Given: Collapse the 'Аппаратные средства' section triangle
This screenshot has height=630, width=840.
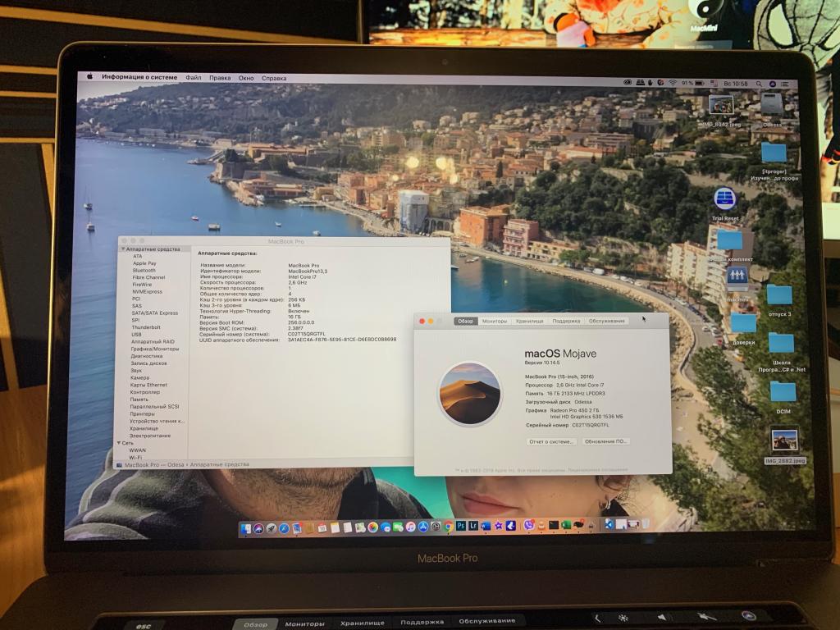Looking at the screenshot, I should 123,249.
